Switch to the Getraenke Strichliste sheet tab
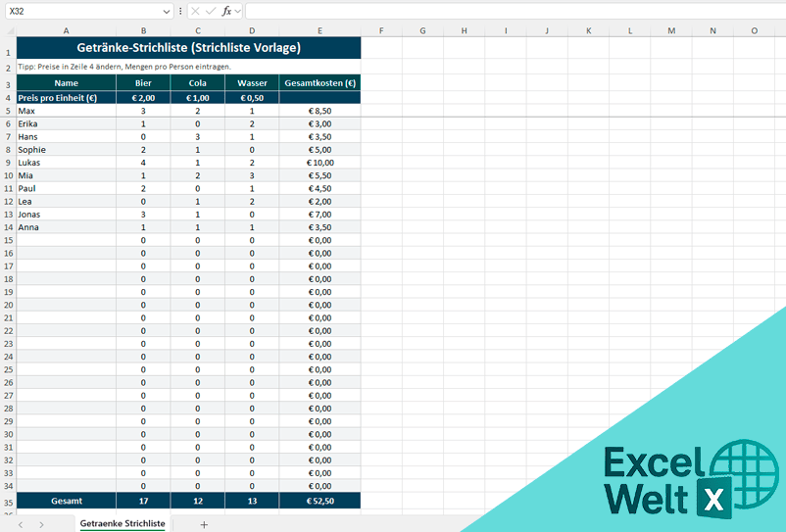The image size is (786, 532). 123,524
